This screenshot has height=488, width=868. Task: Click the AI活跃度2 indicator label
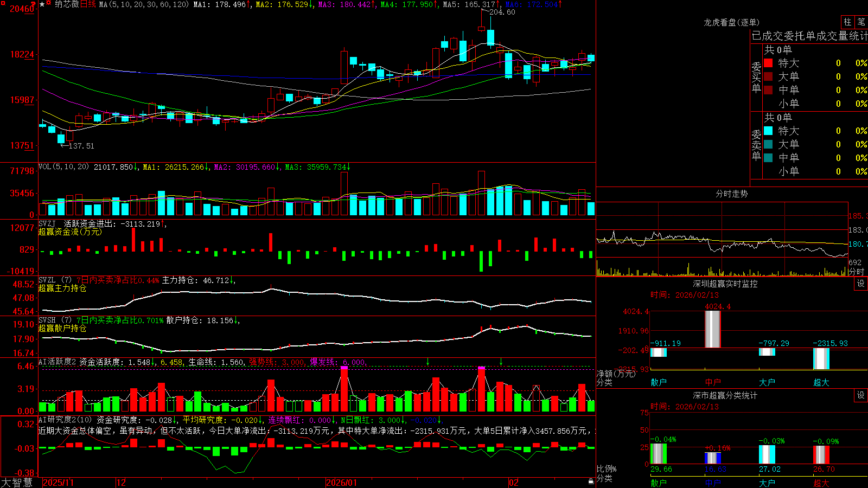(58, 362)
